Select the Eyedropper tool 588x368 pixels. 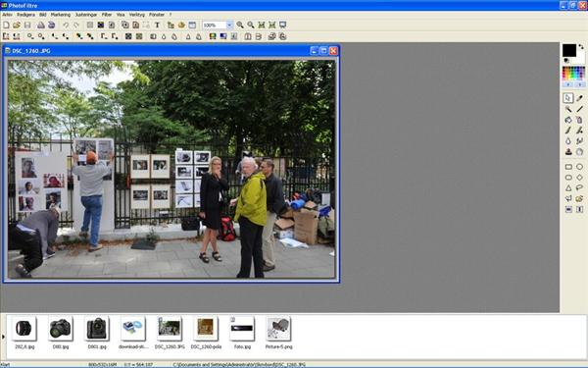click(x=580, y=98)
